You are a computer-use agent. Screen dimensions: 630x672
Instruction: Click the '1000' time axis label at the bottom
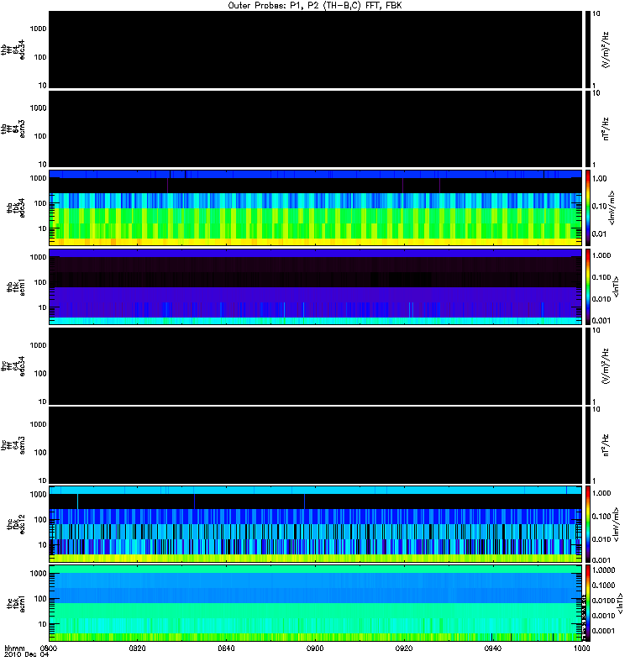pos(581,648)
